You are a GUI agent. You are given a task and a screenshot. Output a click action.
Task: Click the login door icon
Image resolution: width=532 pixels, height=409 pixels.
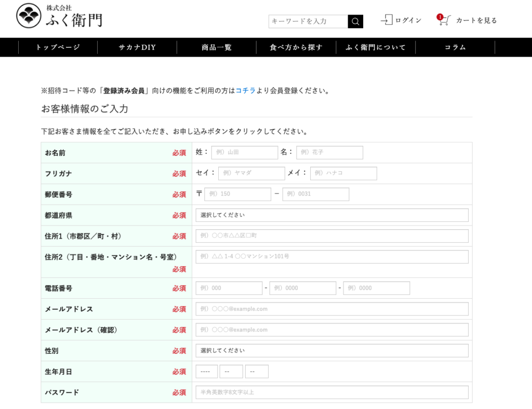tap(386, 20)
